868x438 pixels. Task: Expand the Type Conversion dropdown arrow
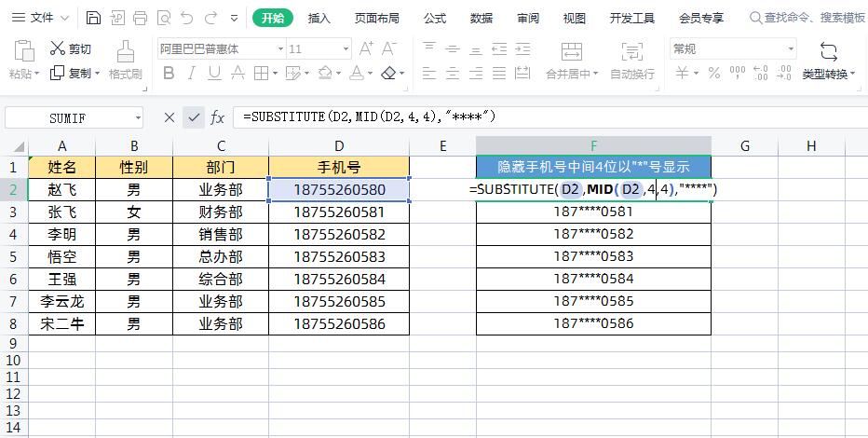(852, 74)
